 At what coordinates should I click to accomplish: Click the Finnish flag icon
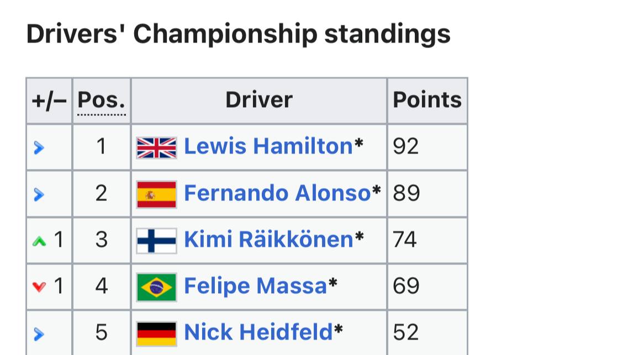click(156, 240)
